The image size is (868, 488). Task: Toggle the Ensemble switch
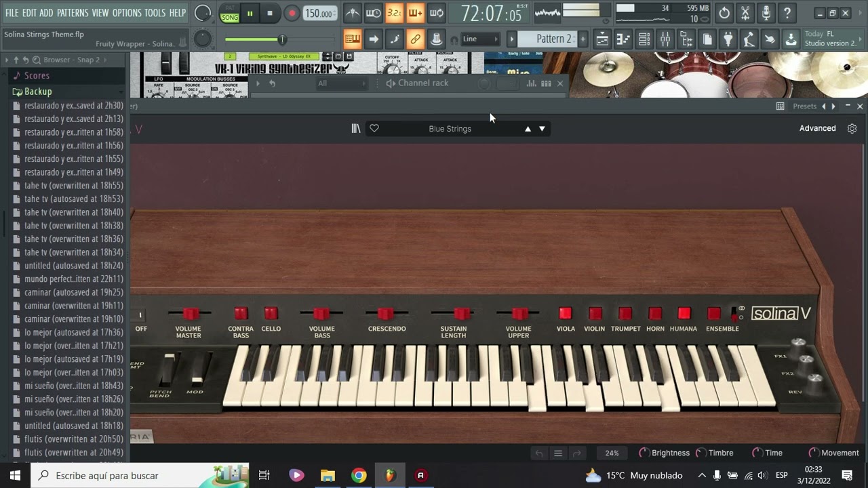coord(714,313)
